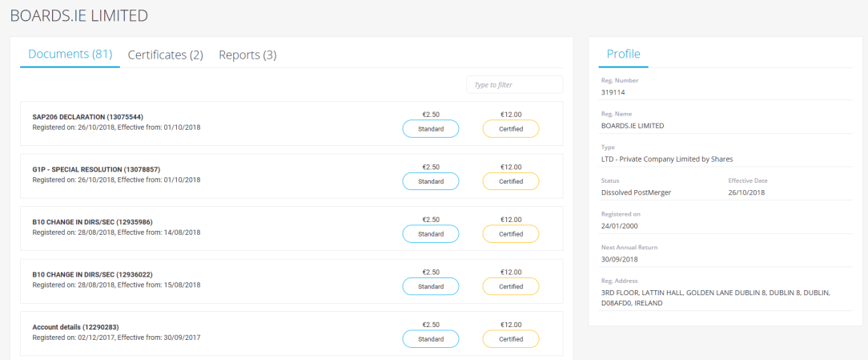The width and height of the screenshot is (868, 360).
Task: Choose Certified for B10 document 12935986
Action: (x=511, y=234)
